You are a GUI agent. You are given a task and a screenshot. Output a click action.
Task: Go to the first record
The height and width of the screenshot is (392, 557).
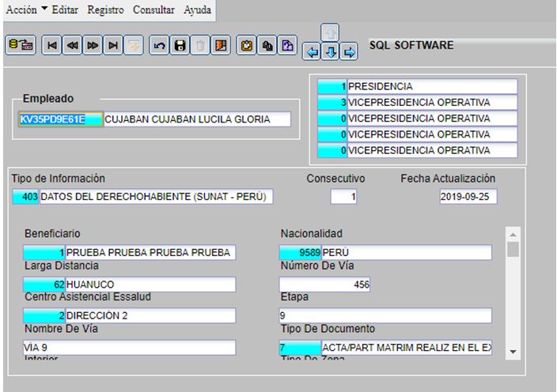51,46
